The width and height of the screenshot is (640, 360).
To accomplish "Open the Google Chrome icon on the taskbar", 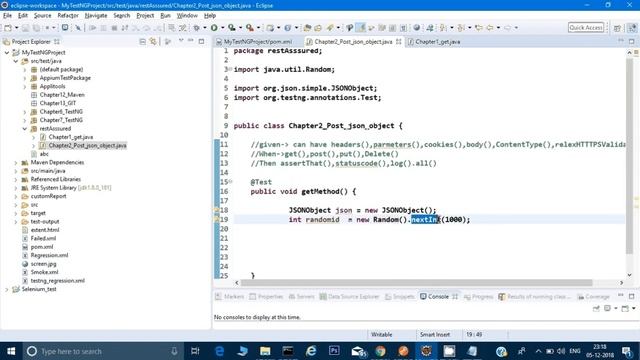I will (x=380, y=351).
